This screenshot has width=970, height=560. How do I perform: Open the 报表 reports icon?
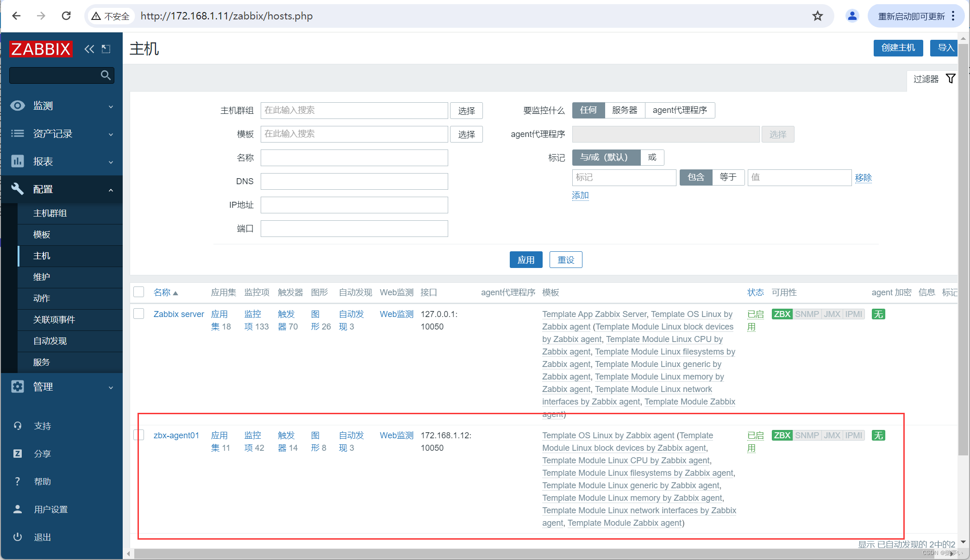point(17,161)
